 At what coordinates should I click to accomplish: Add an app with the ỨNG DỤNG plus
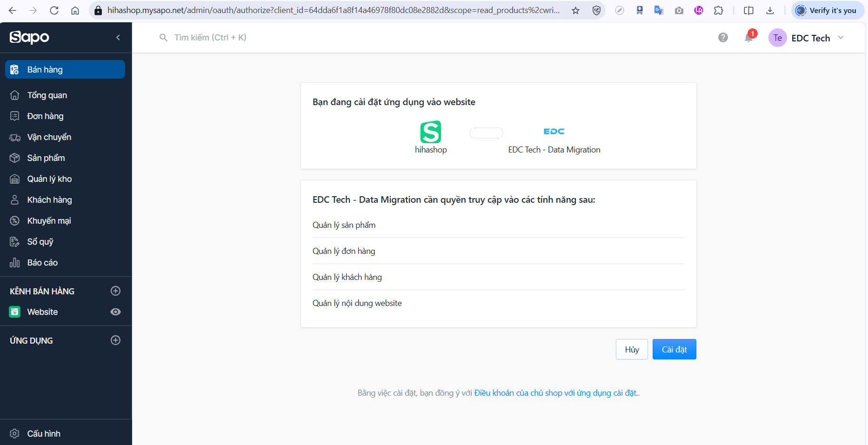[x=116, y=340]
